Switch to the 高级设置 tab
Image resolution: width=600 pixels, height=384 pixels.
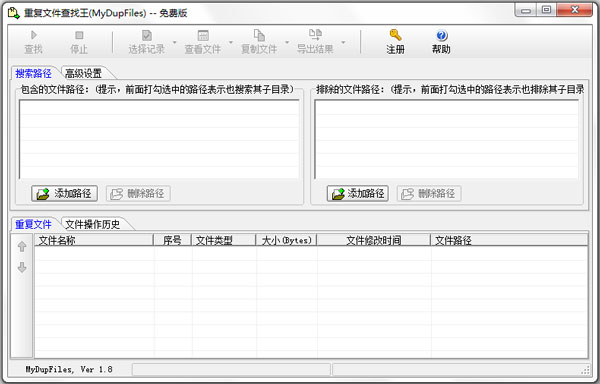pyautogui.click(x=84, y=73)
